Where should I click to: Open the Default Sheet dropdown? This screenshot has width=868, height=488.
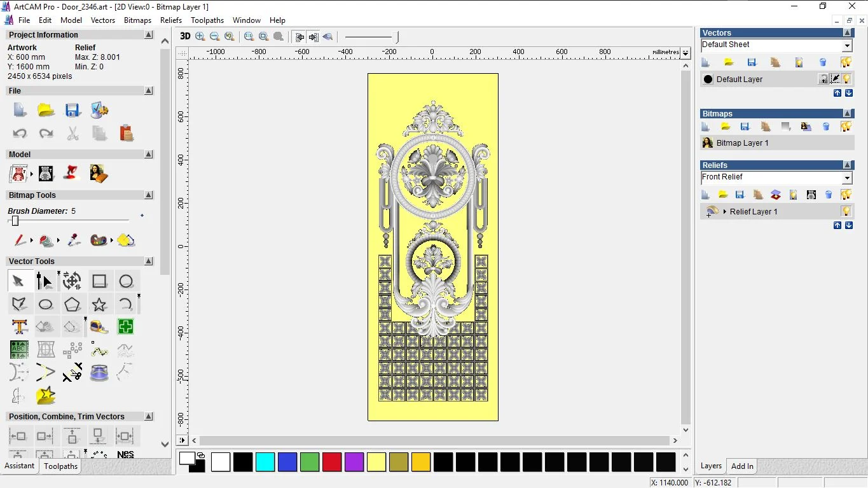click(847, 45)
